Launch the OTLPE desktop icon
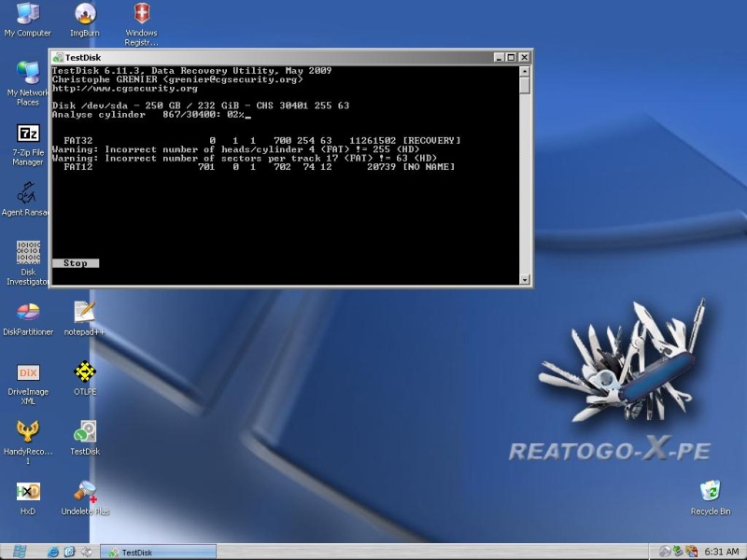The height and width of the screenshot is (560, 747). [x=85, y=379]
